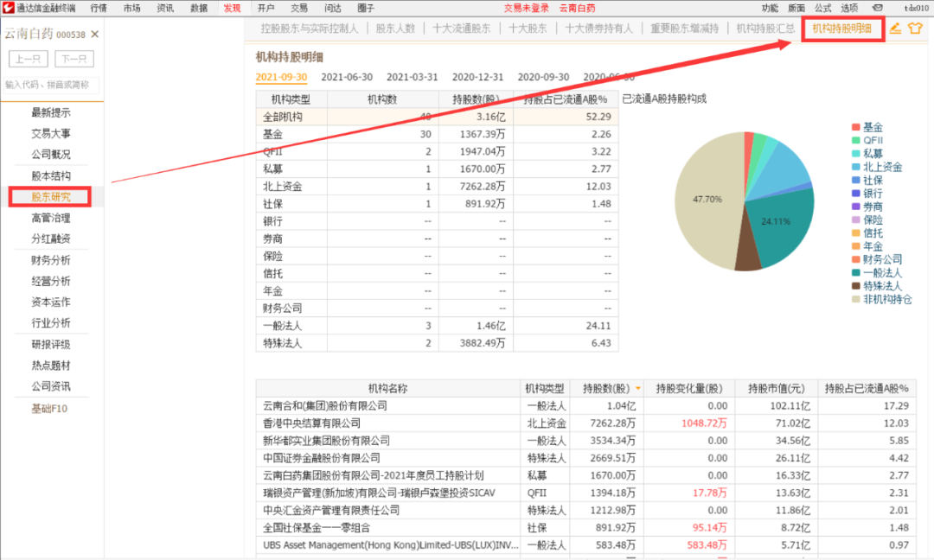Open 高管治理 in the sidebar
The width and height of the screenshot is (934, 560).
tap(51, 218)
